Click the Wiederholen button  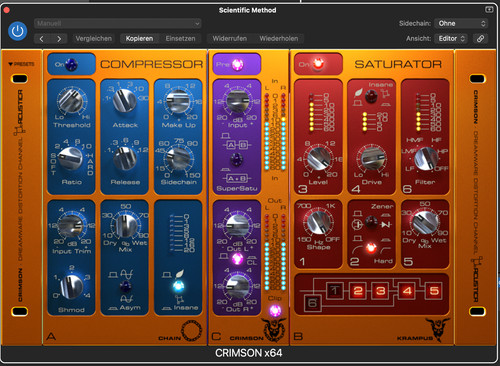click(x=279, y=39)
